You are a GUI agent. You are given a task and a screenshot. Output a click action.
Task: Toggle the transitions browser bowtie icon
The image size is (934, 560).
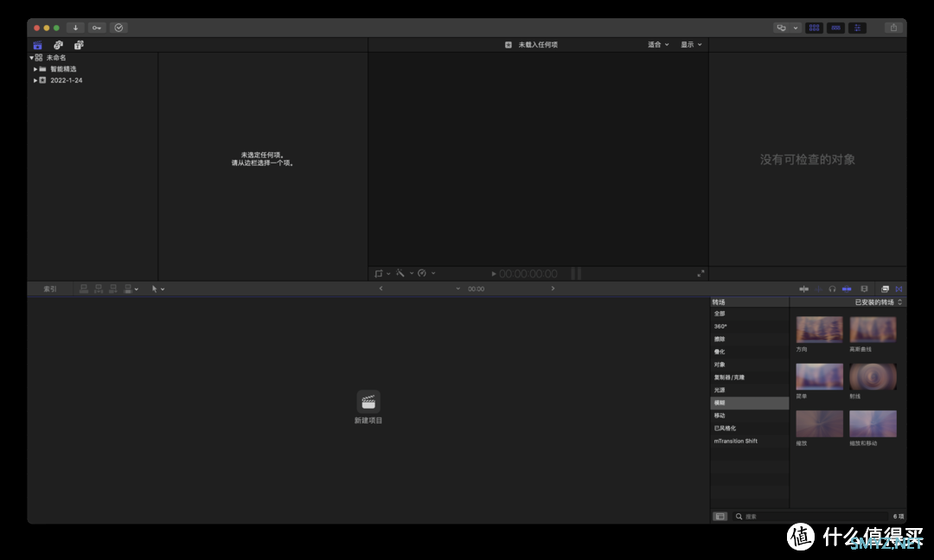[899, 290]
